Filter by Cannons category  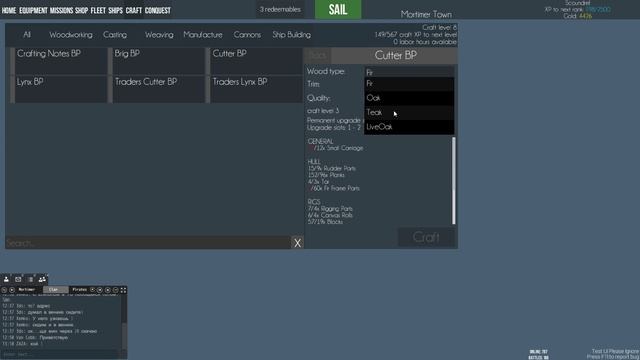click(247, 35)
